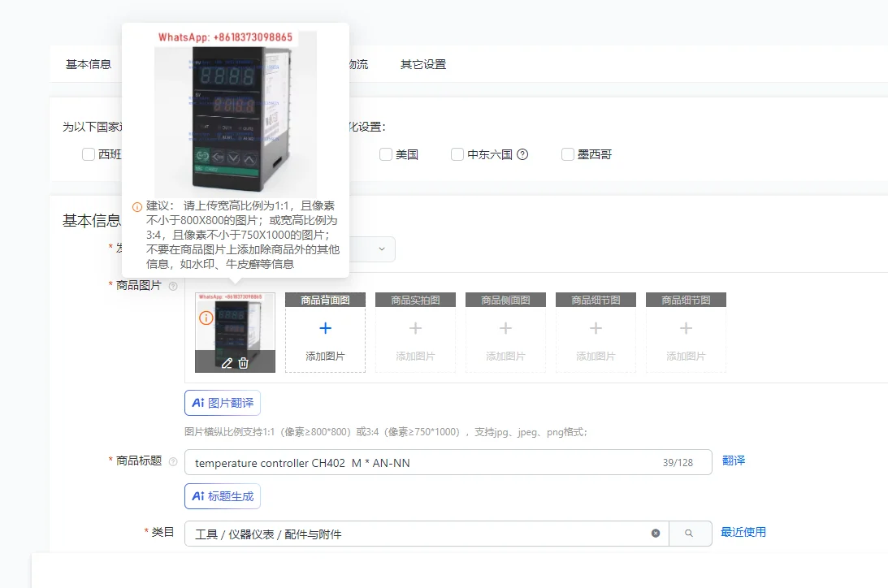Delete the uploaded product image via trash icon
This screenshot has height=588, width=888.
point(244,363)
